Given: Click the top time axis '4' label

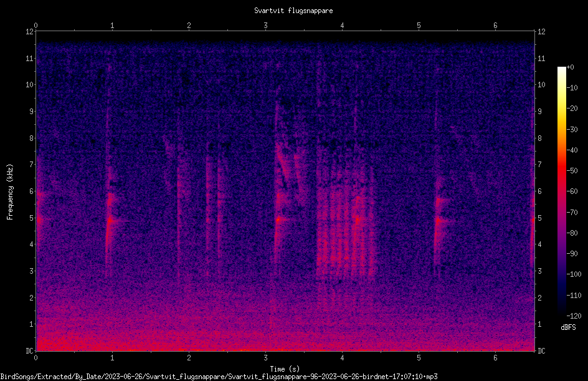Looking at the screenshot, I should pyautogui.click(x=343, y=26).
